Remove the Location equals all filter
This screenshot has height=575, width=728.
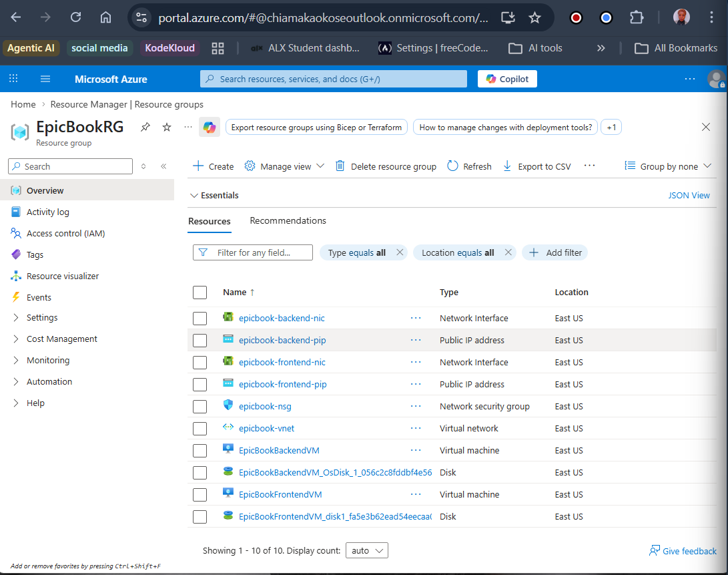point(508,252)
